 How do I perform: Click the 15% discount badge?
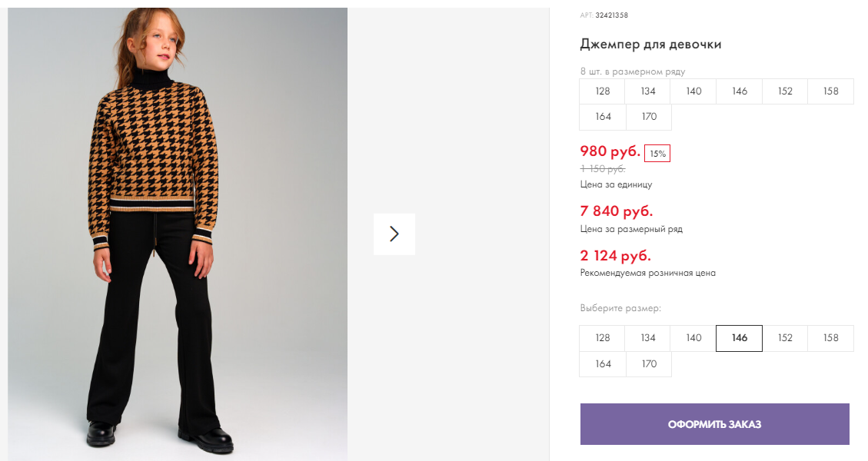coord(657,154)
